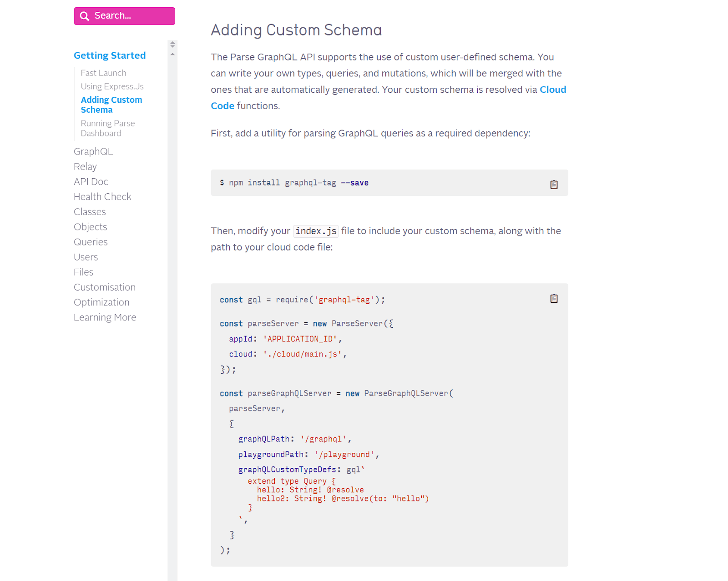Go to the Objects section

tap(90, 226)
